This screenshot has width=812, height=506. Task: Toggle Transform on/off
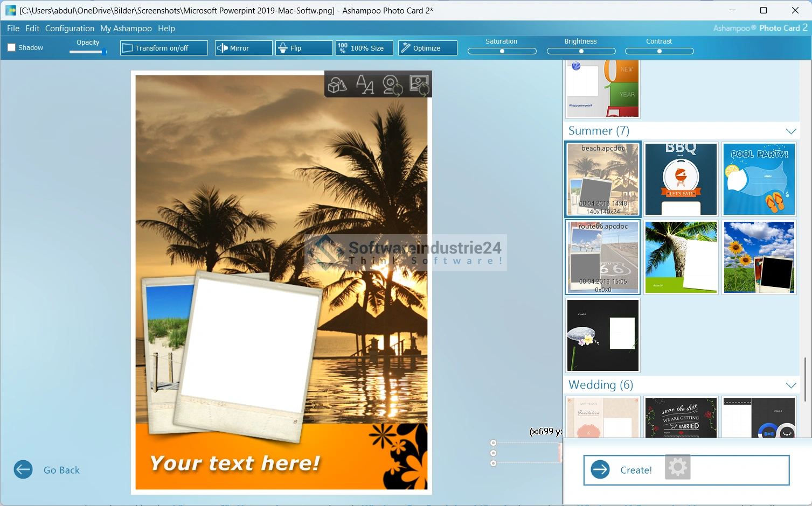164,48
